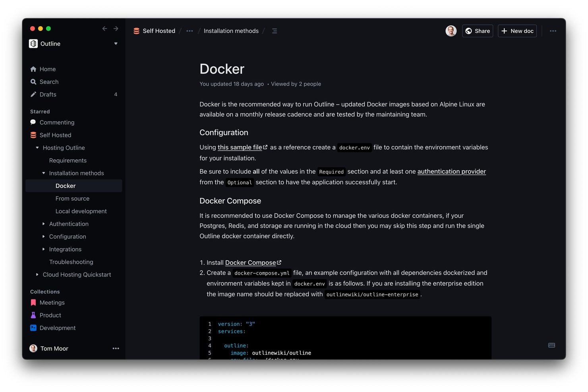Open the Troubleshooting document
This screenshot has width=588, height=392.
tap(71, 262)
